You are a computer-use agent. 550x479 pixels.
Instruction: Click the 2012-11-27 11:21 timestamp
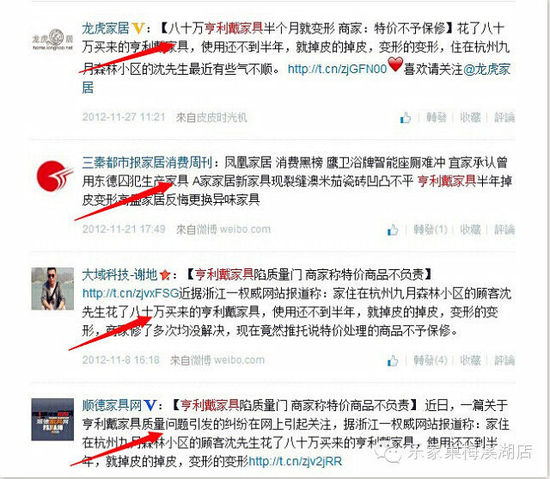click(x=123, y=117)
